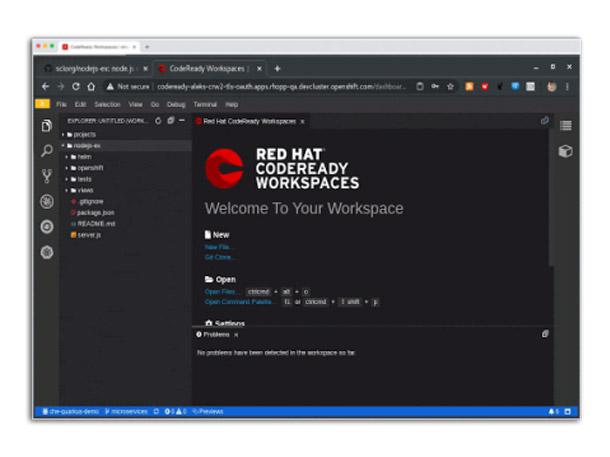Collapse all folders in Explorer
610x457 pixels.
tap(170, 121)
